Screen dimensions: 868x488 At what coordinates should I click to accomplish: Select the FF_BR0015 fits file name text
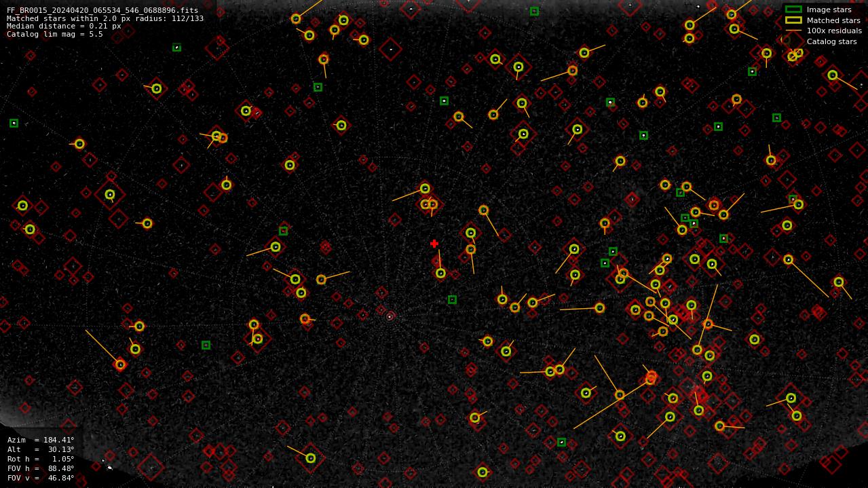102,11
